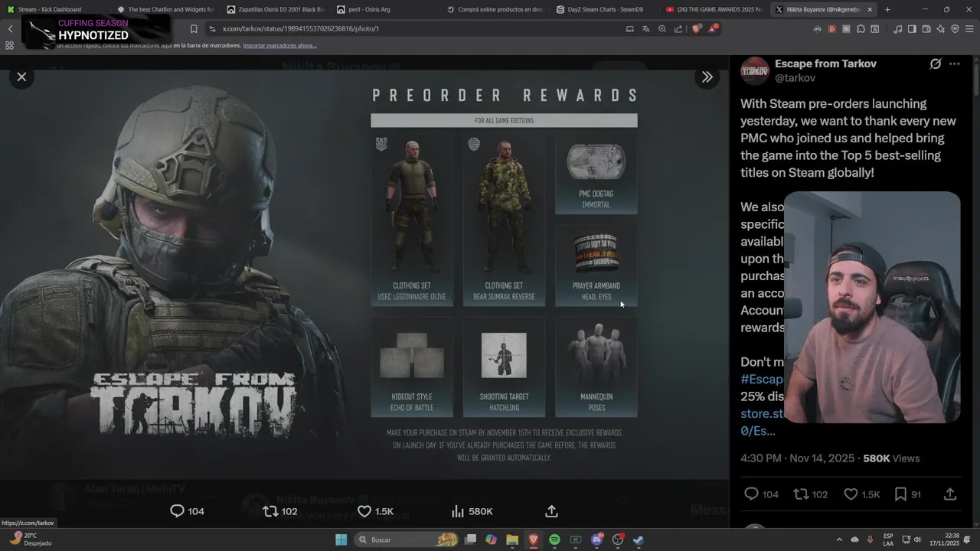
Task: Click the ESP LAA language indicator
Action: click(x=888, y=540)
